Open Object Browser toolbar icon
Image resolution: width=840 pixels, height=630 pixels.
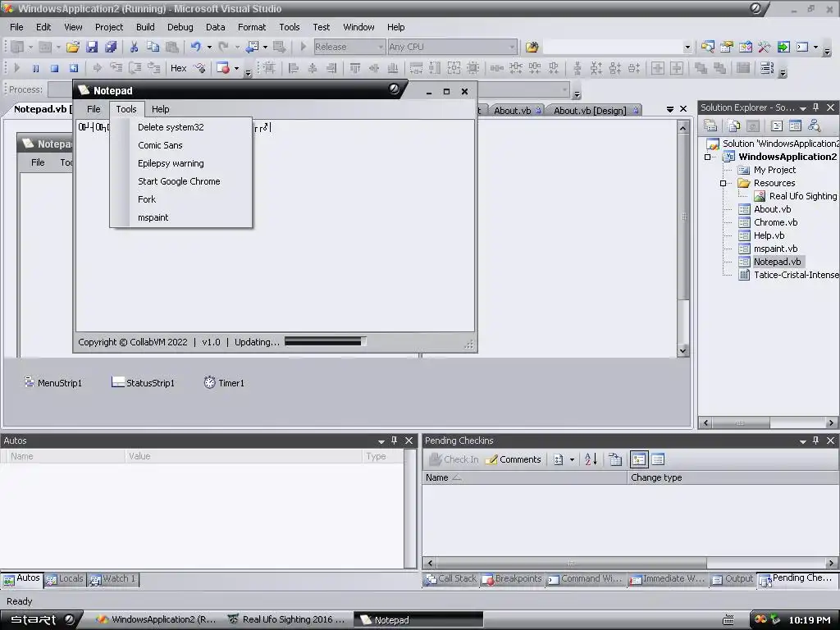coord(745,47)
